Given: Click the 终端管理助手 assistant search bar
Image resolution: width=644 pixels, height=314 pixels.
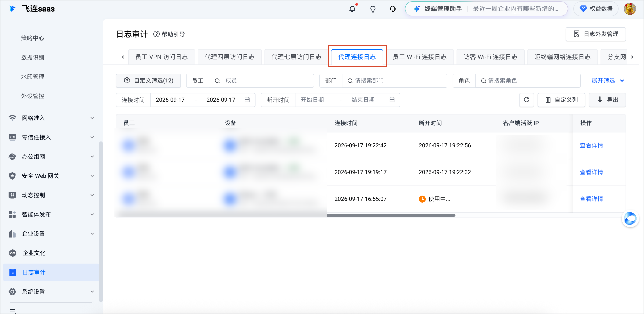Looking at the screenshot, I should (486, 9).
